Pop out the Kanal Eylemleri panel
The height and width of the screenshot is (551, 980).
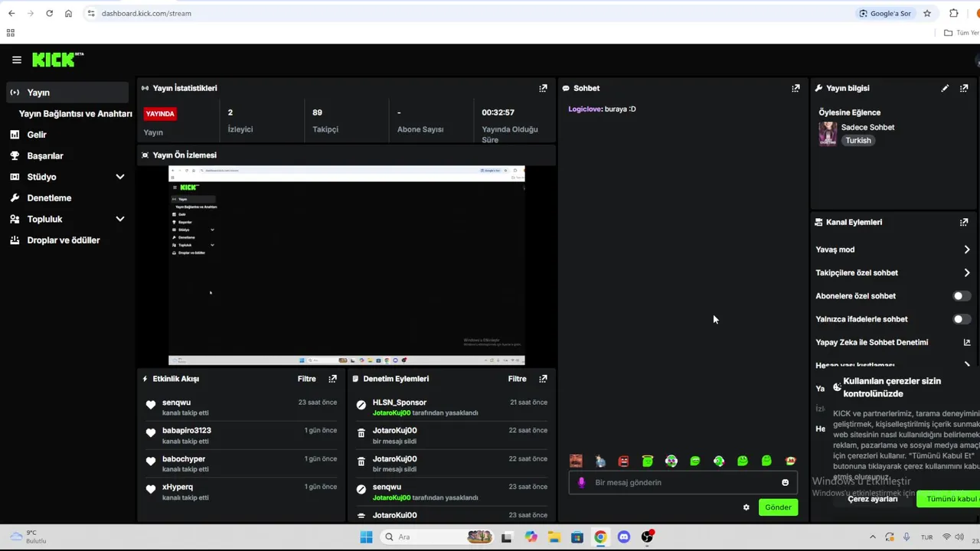(x=964, y=222)
